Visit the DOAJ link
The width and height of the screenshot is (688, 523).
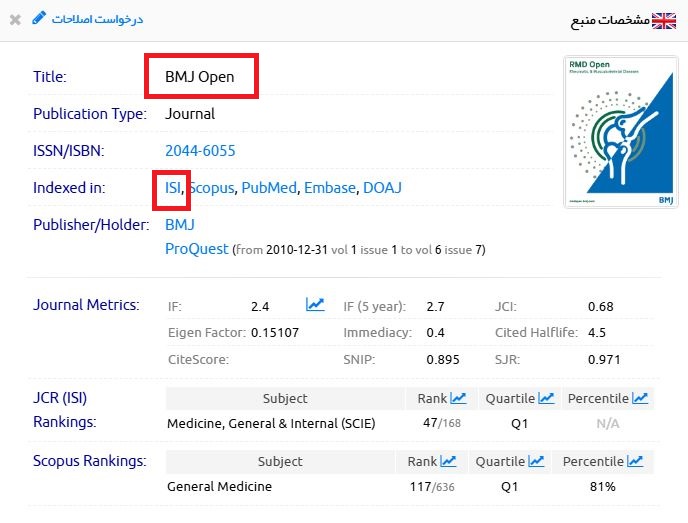click(382, 187)
